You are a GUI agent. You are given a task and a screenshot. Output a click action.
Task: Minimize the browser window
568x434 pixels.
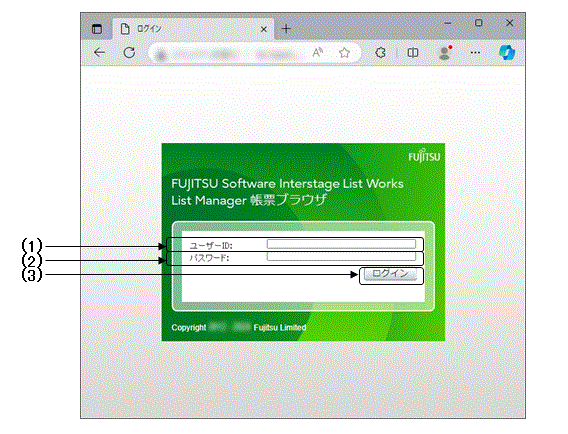tap(448, 23)
